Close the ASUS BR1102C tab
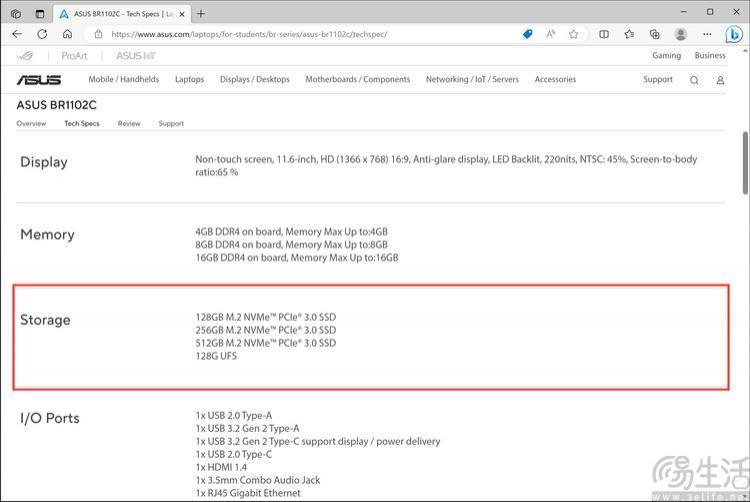This screenshot has width=750, height=502. click(182, 14)
